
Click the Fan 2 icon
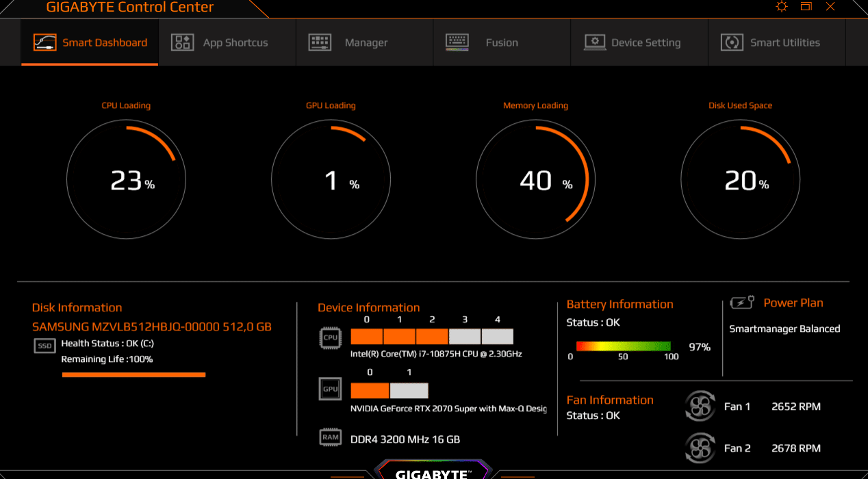[700, 448]
